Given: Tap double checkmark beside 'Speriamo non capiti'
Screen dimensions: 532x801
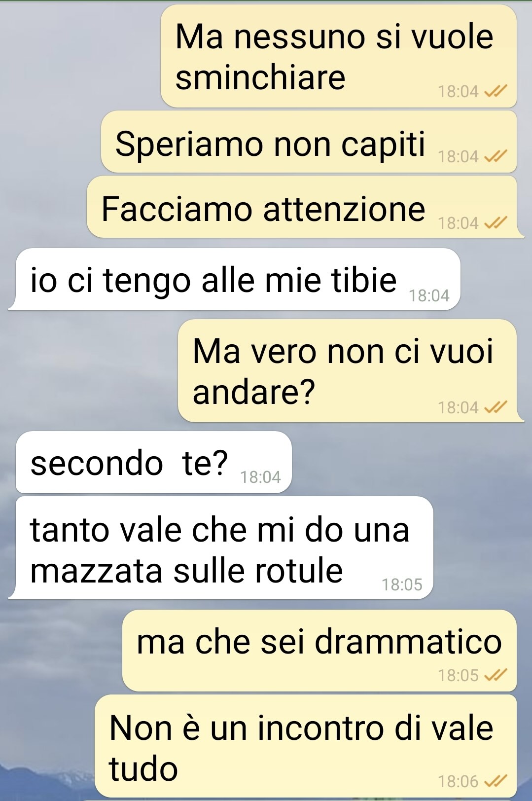Looking at the screenshot, I should 496,156.
